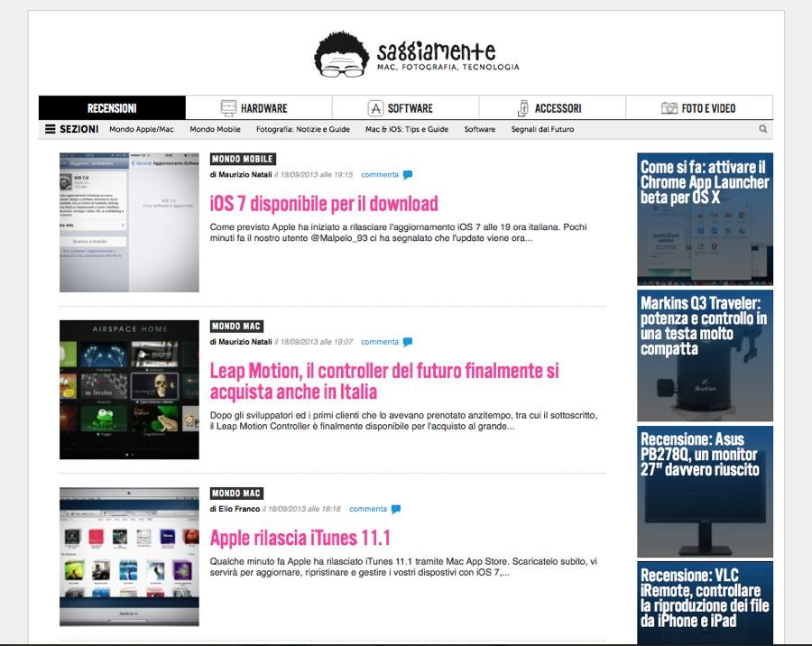Open the Leap Motion controller article headline
Screen dimensions: 812x646
[384, 381]
